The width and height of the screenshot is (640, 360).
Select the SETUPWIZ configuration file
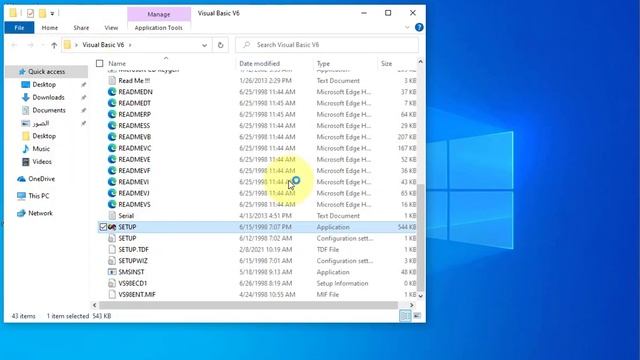coord(133,261)
